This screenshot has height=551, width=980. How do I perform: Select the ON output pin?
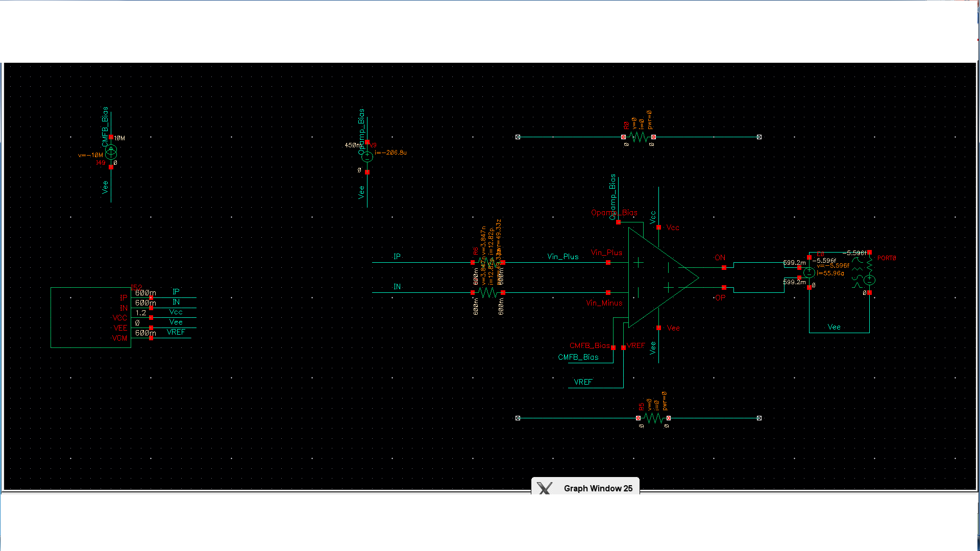pyautogui.click(x=724, y=267)
